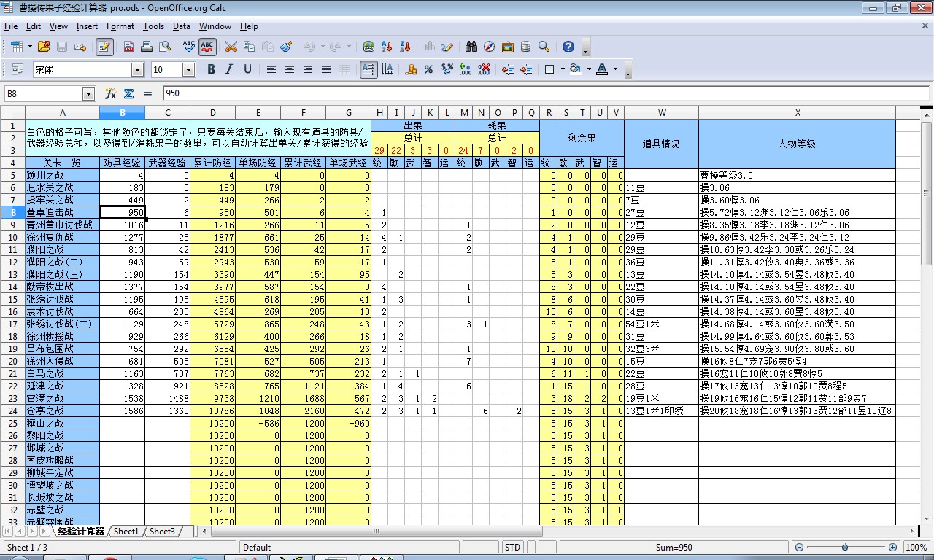Click the zoom in plus button
The width and height of the screenshot is (934, 560).
tap(892, 547)
